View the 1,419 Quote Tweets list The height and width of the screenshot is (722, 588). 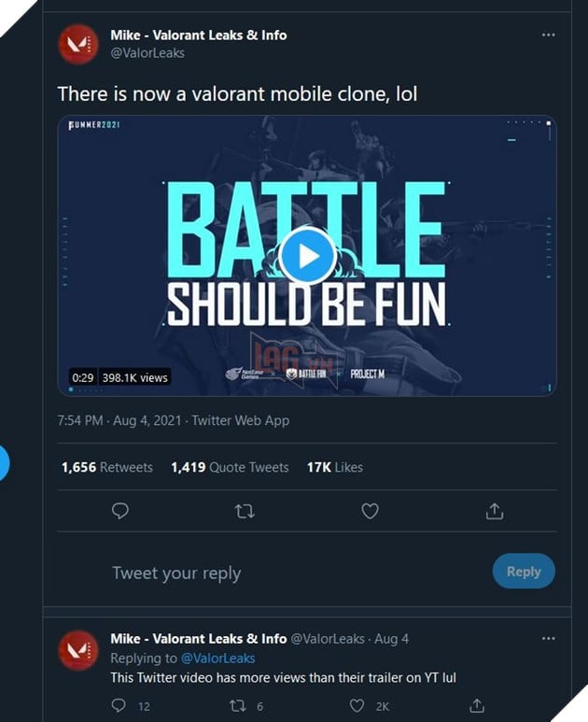tap(230, 467)
